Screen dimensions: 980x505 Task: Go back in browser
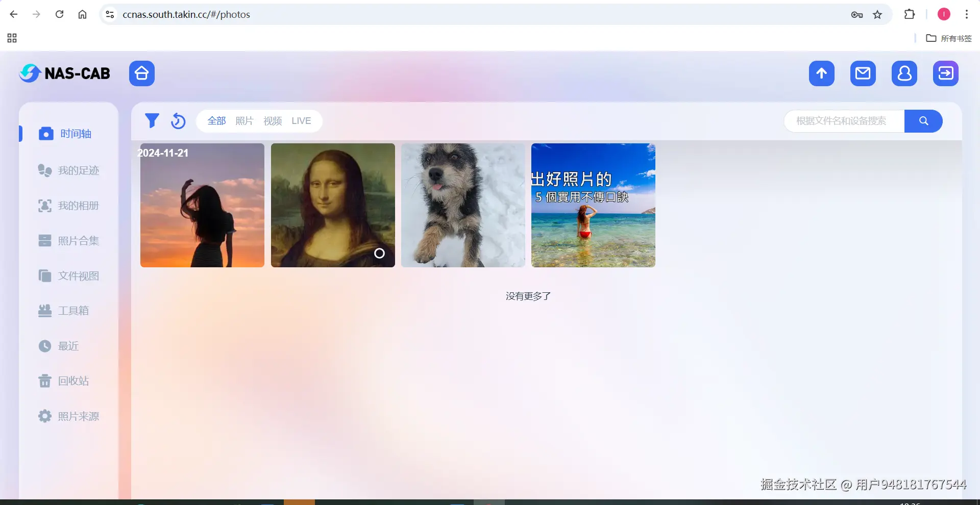pos(14,14)
